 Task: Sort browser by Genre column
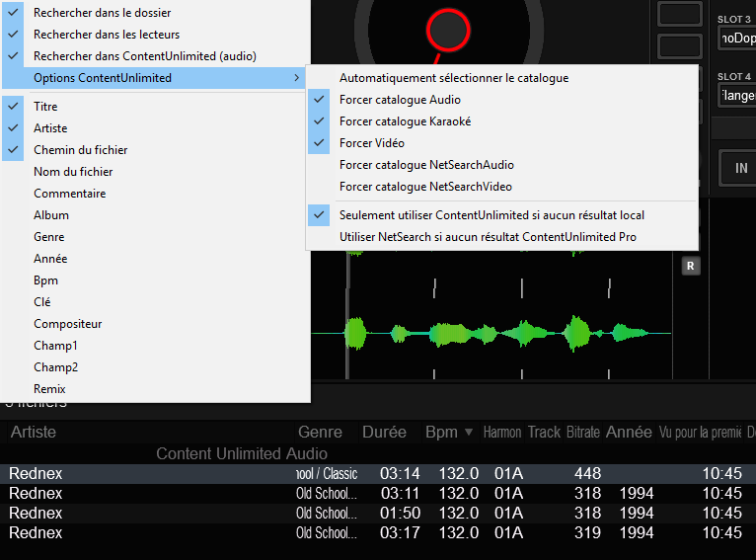tap(327, 432)
